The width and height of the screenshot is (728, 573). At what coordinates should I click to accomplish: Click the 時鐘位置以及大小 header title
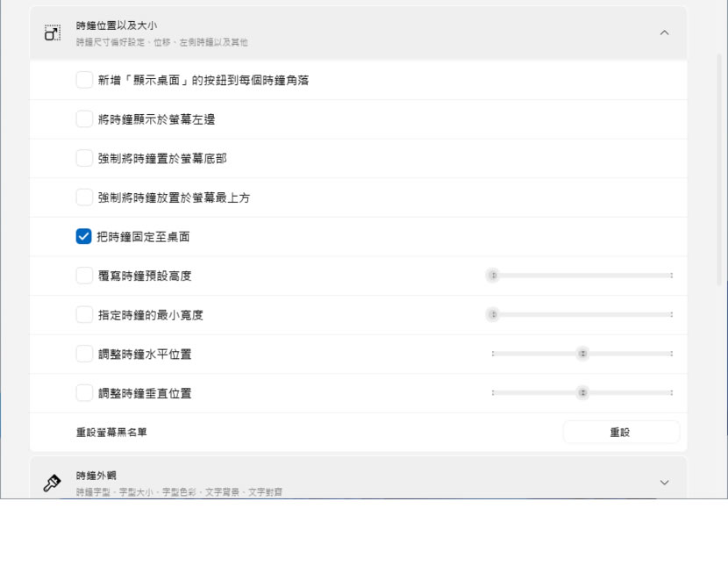[117, 25]
